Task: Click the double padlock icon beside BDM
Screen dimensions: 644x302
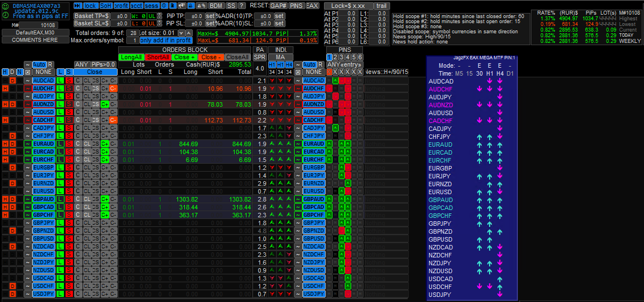Action: coord(201,6)
